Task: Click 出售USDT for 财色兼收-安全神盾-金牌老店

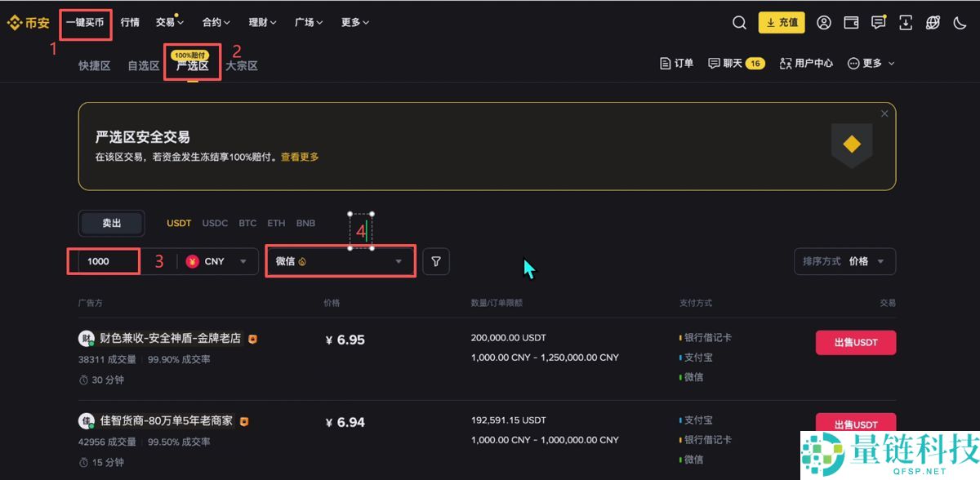Action: 855,342
